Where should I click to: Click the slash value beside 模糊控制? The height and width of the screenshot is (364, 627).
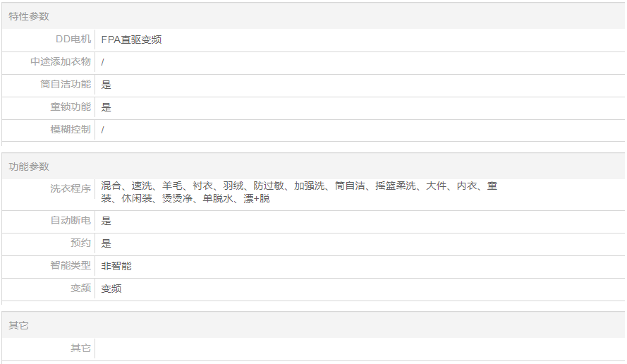(x=103, y=130)
